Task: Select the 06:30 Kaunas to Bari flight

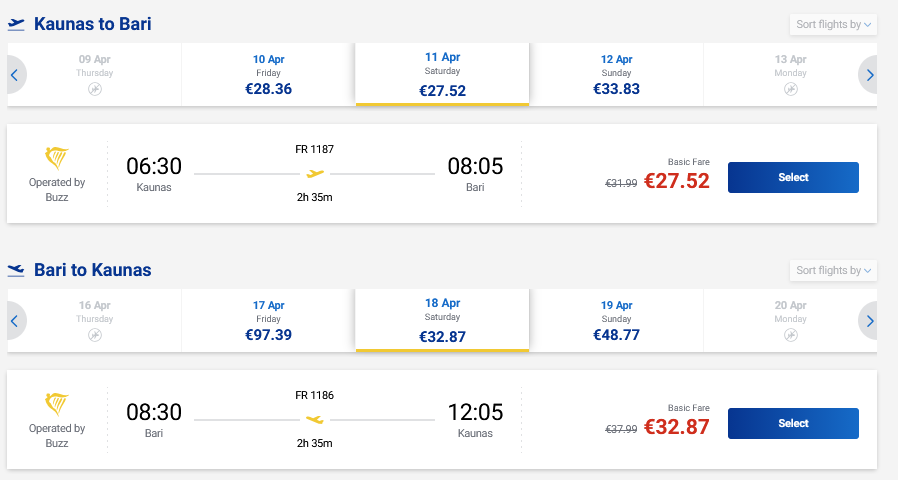Action: 793,177
